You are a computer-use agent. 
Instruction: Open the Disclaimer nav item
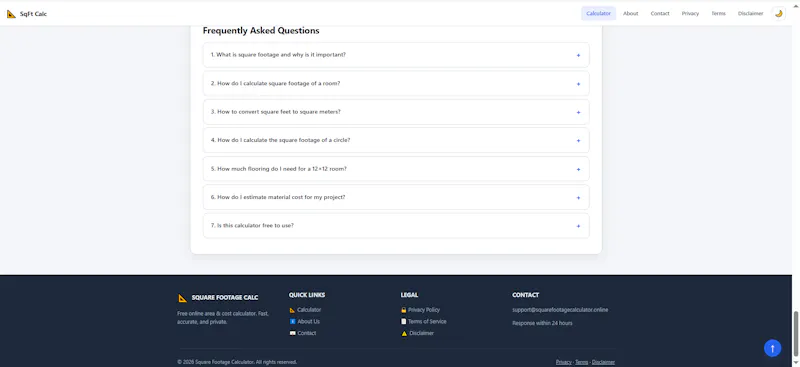pyautogui.click(x=751, y=14)
